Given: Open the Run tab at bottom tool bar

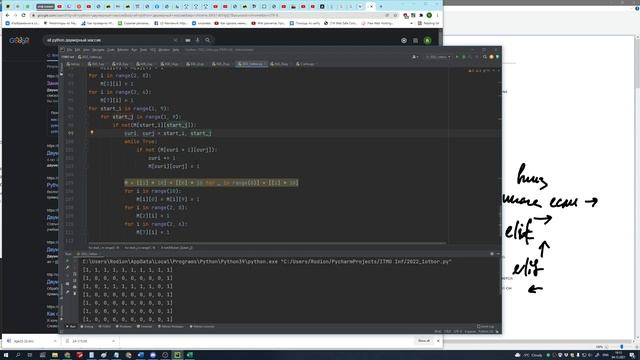Looking at the screenshot, I should click(71, 327).
